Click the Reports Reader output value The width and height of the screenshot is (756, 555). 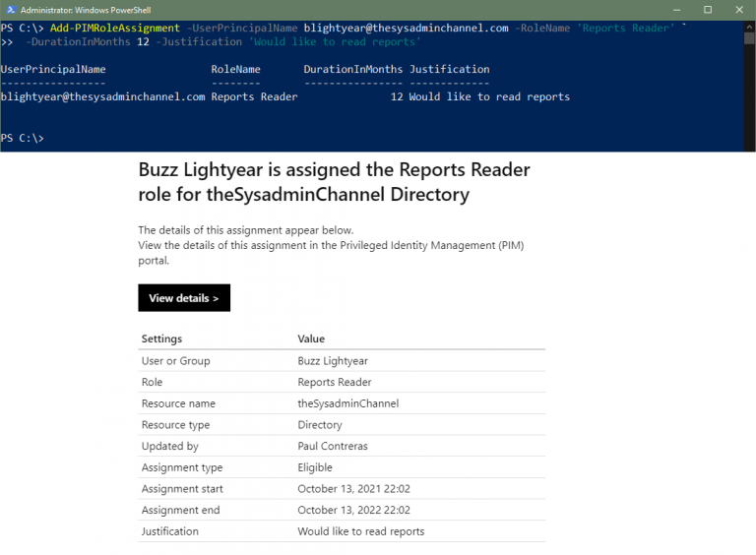click(x=254, y=96)
